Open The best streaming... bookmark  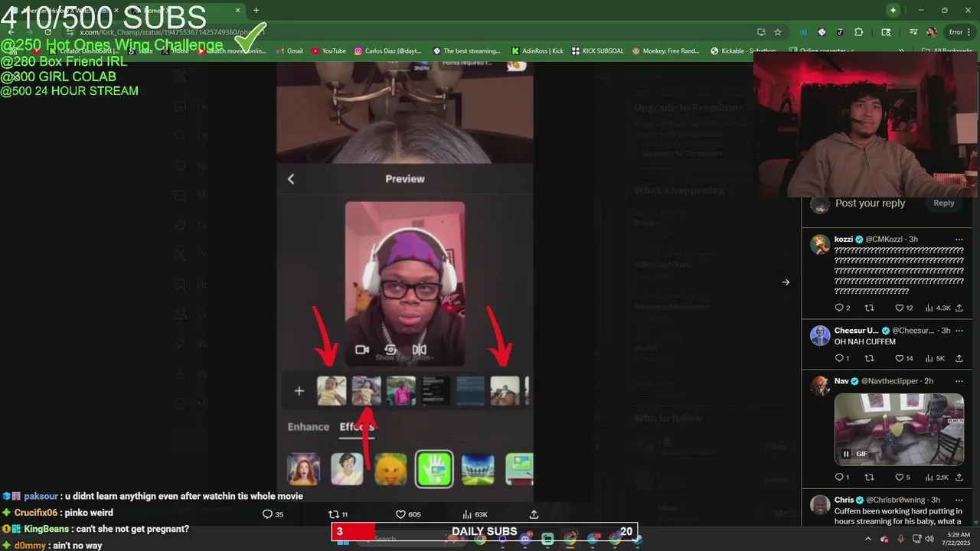466,51
